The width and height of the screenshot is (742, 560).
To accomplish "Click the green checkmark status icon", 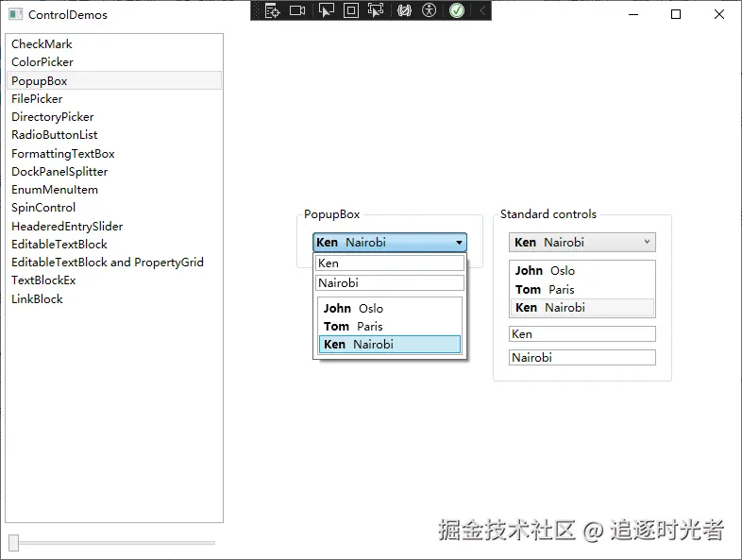I will [457, 10].
